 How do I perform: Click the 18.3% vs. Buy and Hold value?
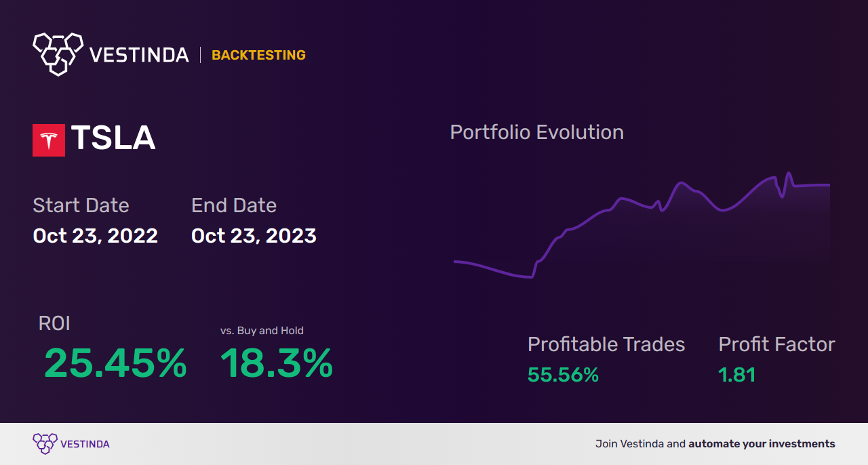pos(277,363)
